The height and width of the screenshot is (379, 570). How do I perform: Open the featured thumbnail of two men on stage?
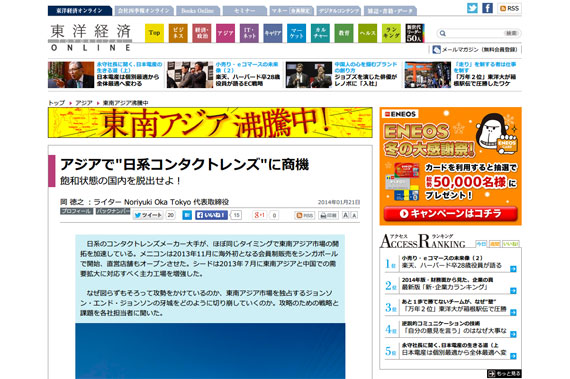coord(309,75)
